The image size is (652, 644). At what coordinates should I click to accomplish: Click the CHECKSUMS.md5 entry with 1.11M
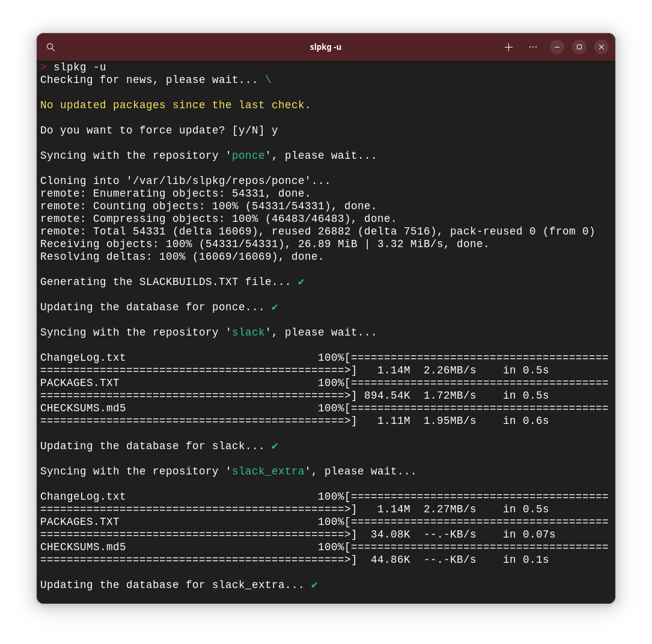[x=83, y=408]
